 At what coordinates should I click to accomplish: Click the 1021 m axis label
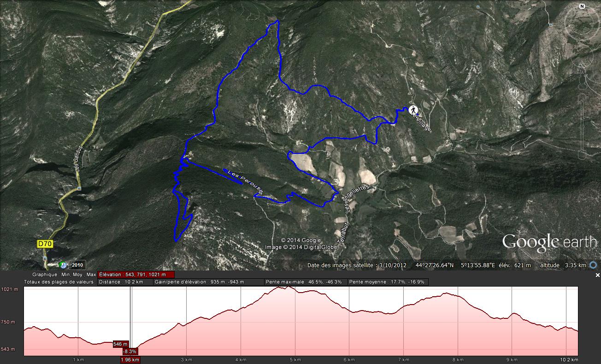point(9,289)
